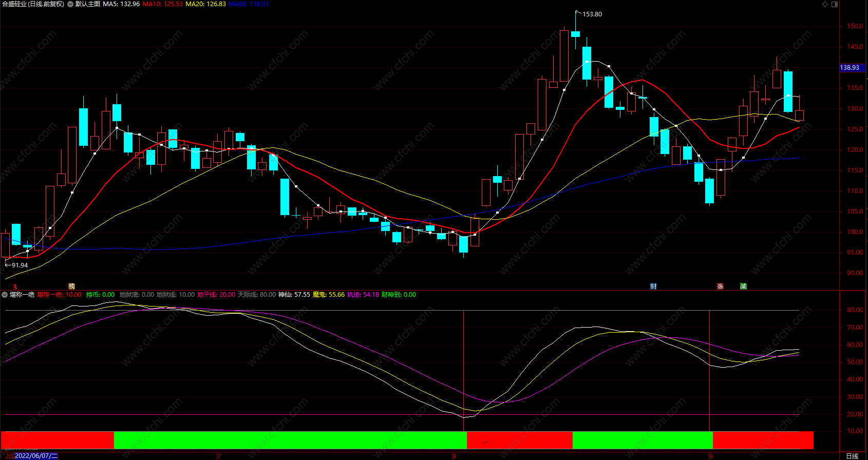
Task: Click the 91.94 low price annotation
Action: point(20,265)
